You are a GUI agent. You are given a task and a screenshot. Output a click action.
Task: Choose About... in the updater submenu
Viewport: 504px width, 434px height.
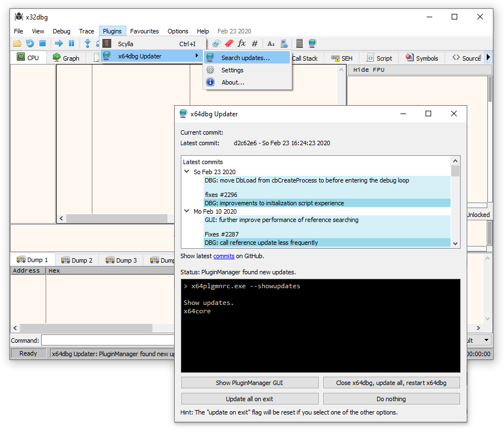248,82
